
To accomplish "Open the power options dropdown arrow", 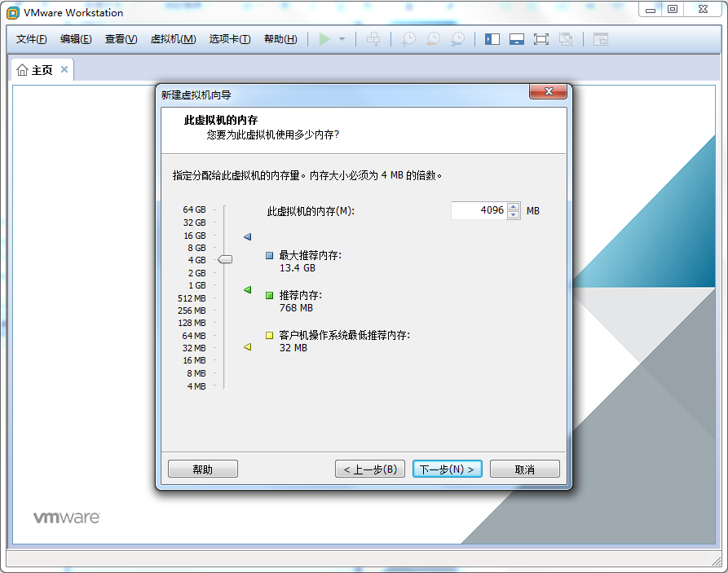I will [x=342, y=39].
